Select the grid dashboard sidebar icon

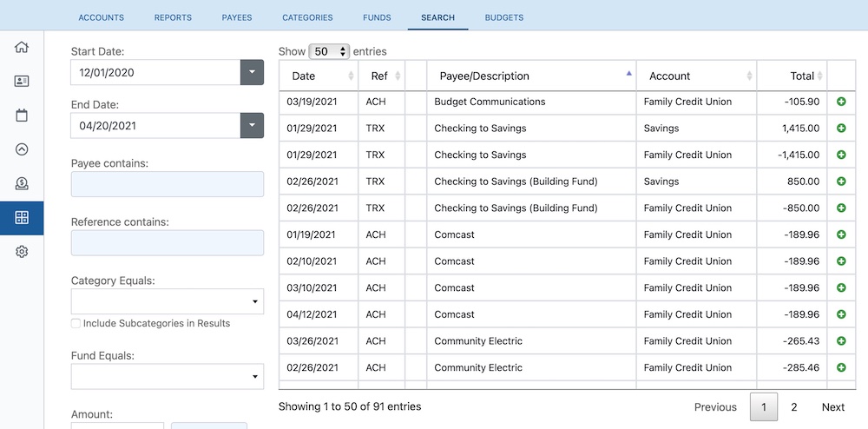coord(22,218)
